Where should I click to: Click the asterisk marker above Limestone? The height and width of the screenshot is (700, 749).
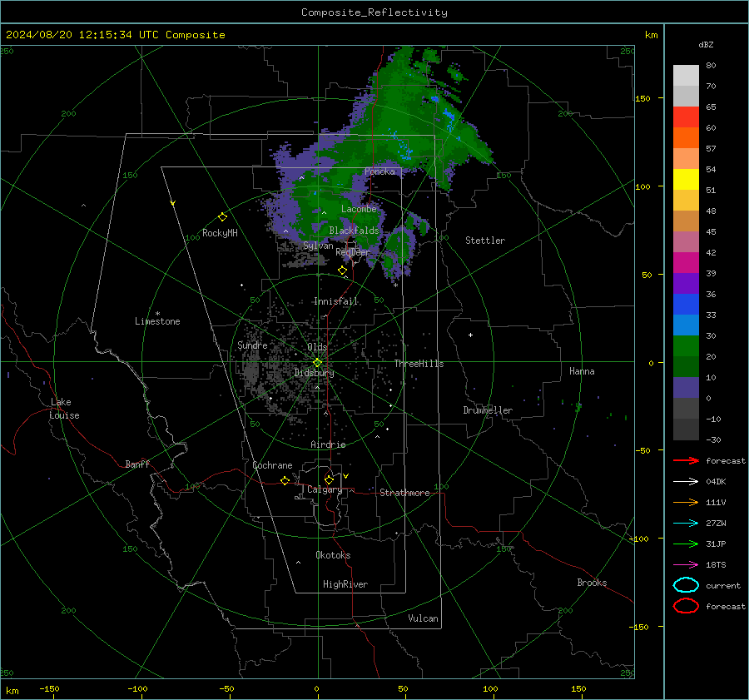(157, 314)
